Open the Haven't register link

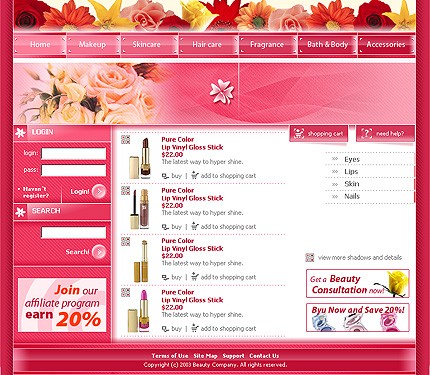36,192
